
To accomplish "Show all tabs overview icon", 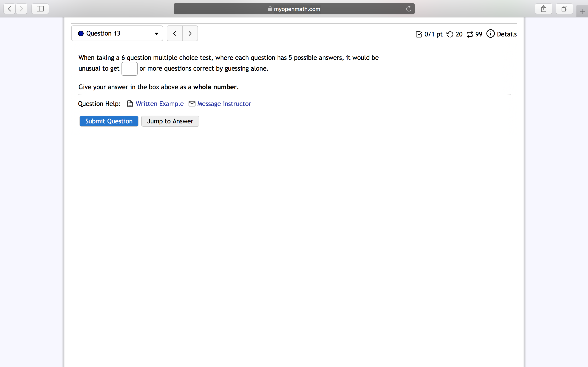I will (564, 9).
